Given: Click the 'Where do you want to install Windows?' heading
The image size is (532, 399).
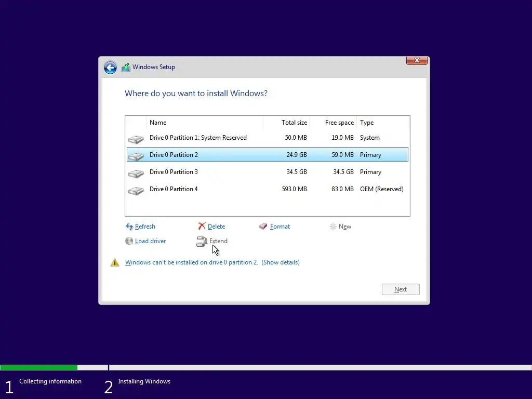Looking at the screenshot, I should pyautogui.click(x=196, y=94).
